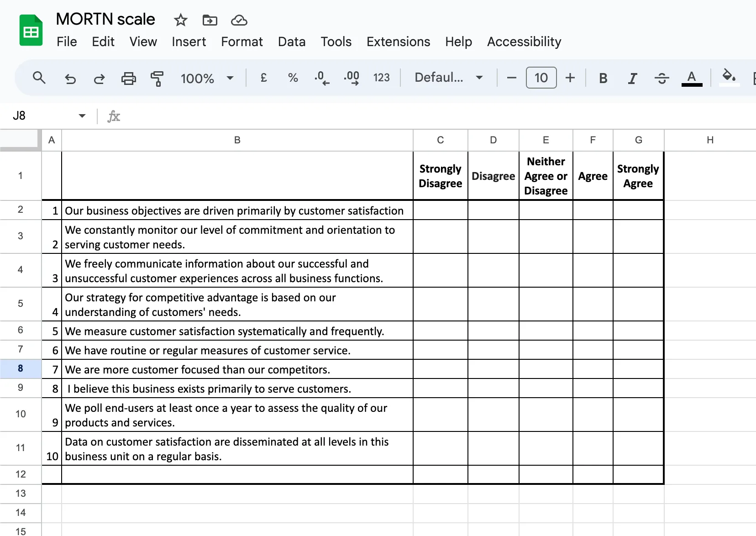Select the paint format tool

point(157,79)
